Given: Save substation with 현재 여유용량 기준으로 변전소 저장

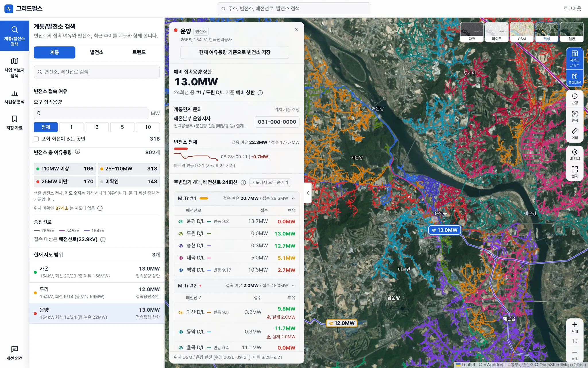Looking at the screenshot, I should click(235, 52).
